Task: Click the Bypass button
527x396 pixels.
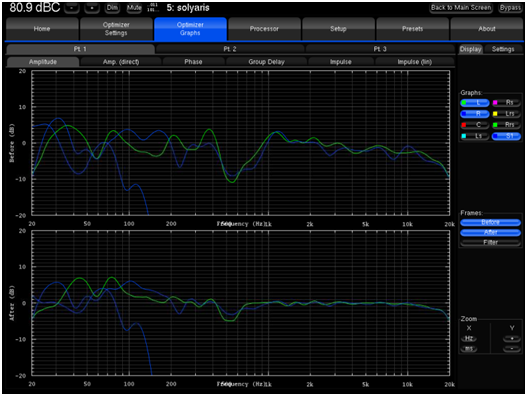Action: pos(510,8)
